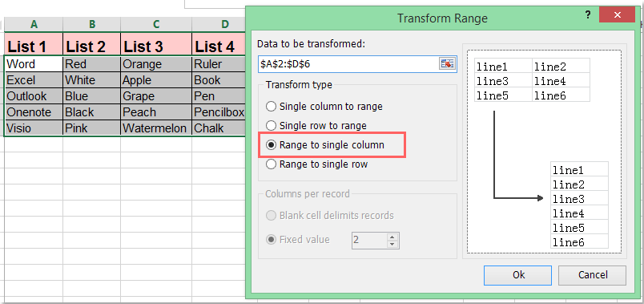Select the cell containing Black

91,111
